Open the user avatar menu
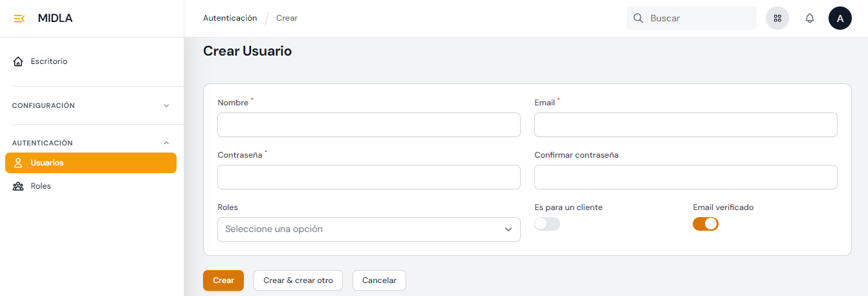Screen dimensions: 868x296 coord(840,18)
